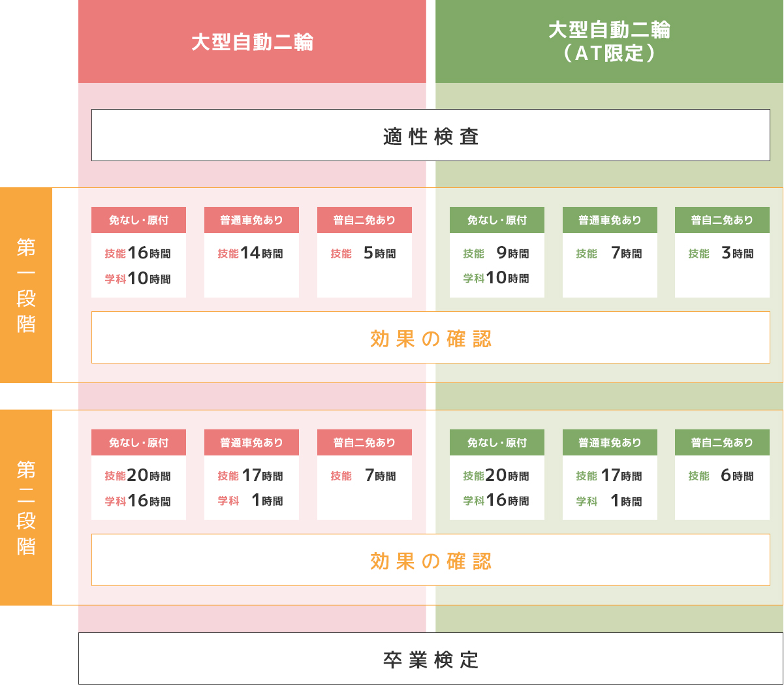Click red 免なし・原付 label in first stage
The image size is (784, 695).
click(138, 220)
